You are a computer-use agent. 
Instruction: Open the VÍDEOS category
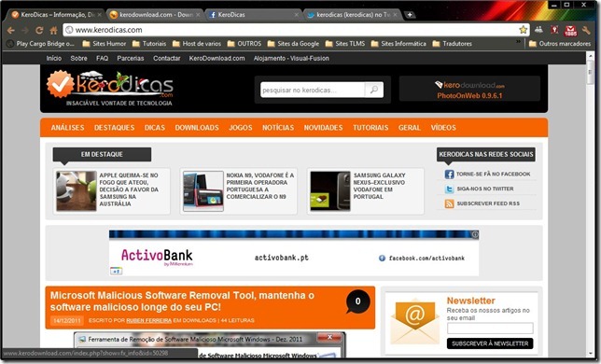pos(443,128)
